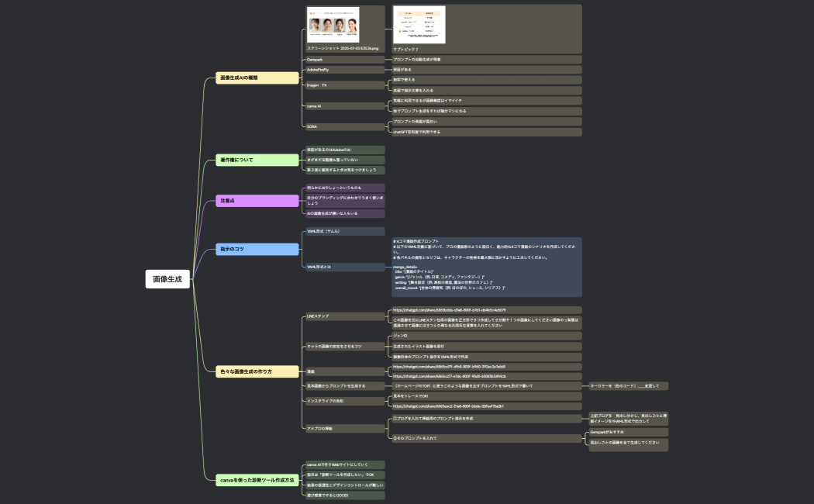Click the AdobeFirefly node

pos(343,70)
